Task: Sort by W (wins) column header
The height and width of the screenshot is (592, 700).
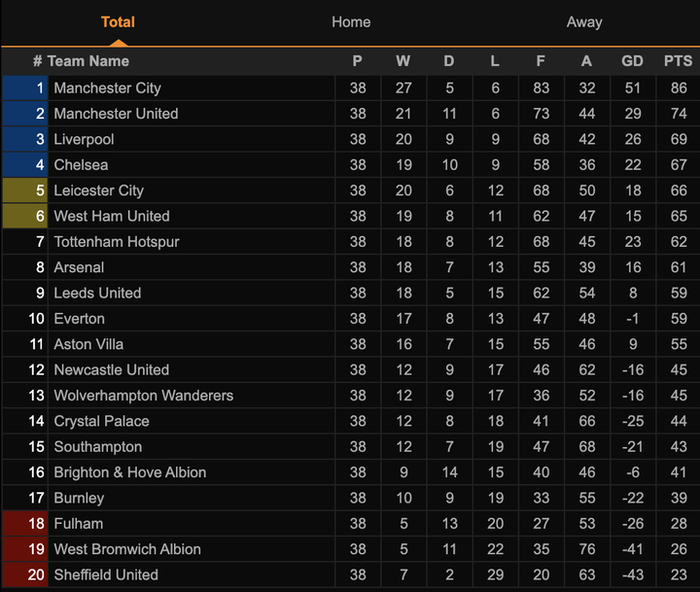Action: pos(403,60)
